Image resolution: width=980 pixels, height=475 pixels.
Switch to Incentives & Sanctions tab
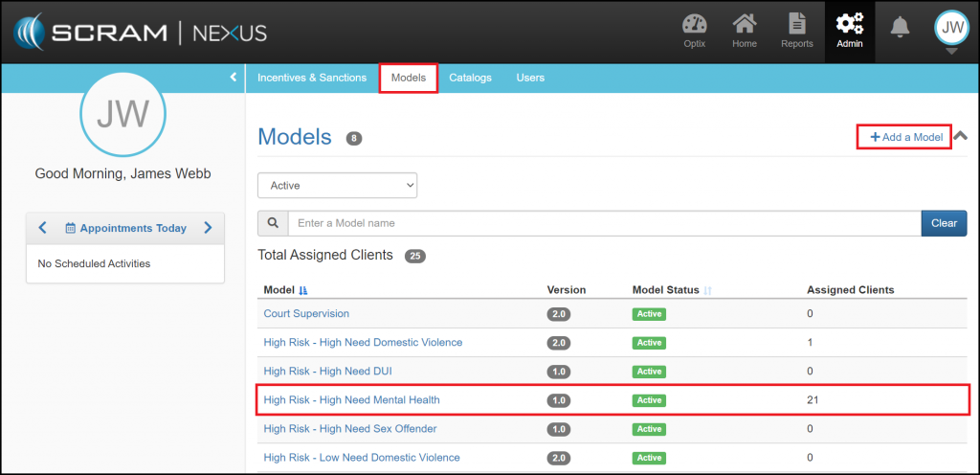tap(311, 78)
